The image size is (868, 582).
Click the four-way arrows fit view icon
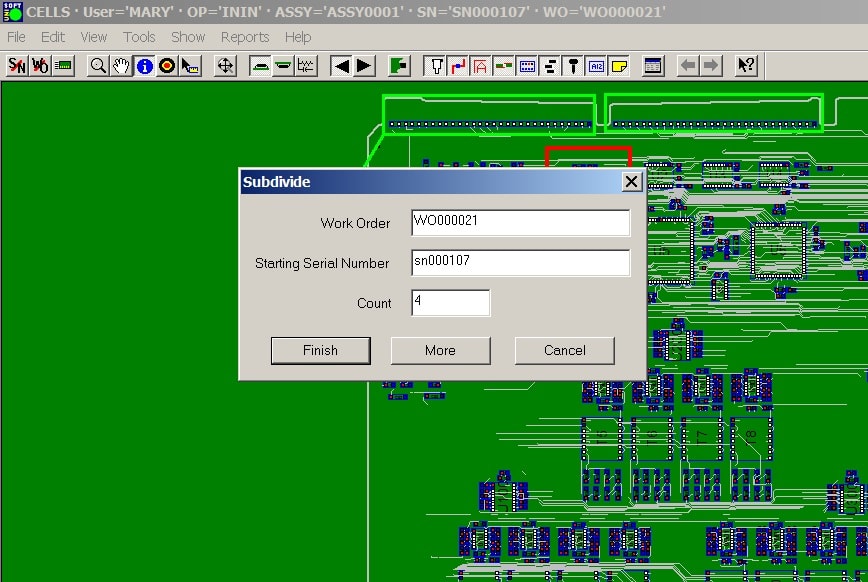(x=225, y=66)
